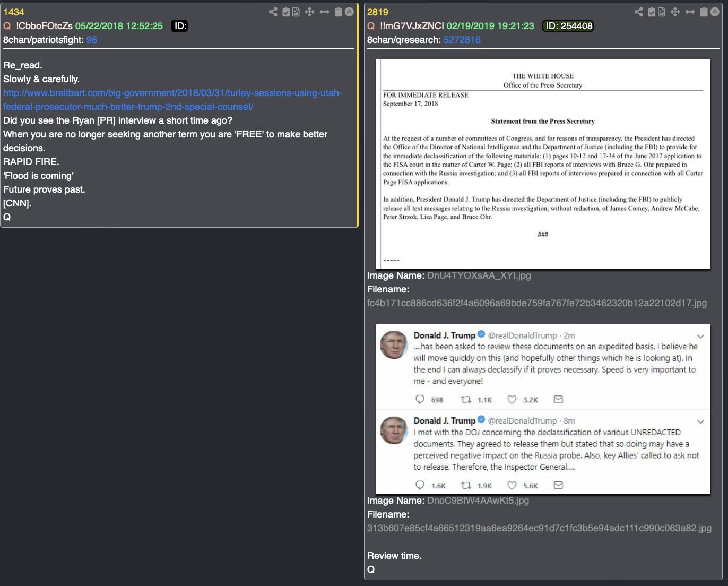Click the Q marker before !CbboFOtcZs

tap(7, 26)
